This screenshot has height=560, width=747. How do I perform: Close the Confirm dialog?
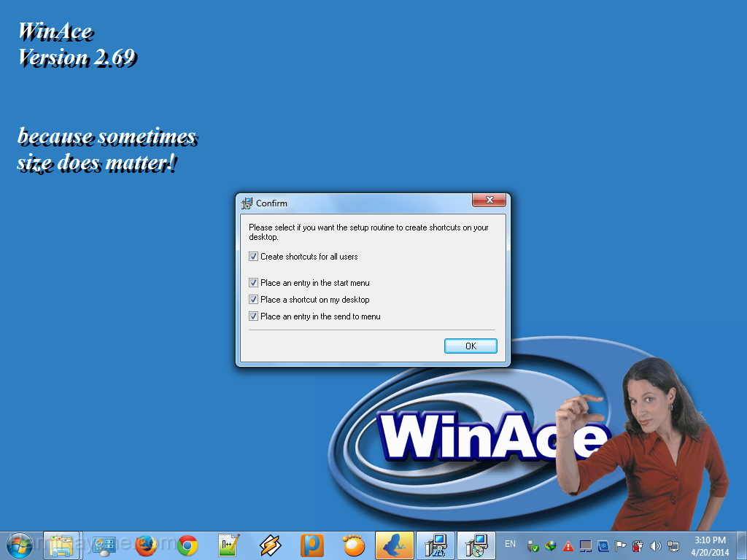pos(489,200)
